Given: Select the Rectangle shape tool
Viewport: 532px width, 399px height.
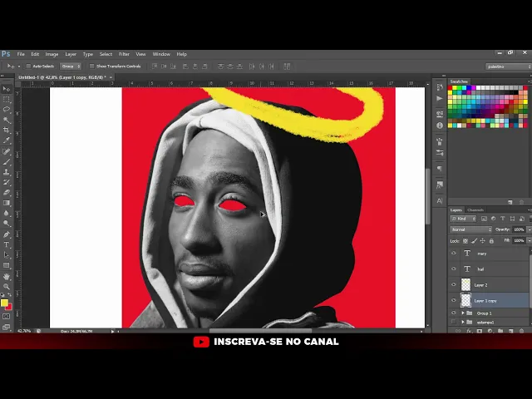Looking at the screenshot, I should (x=7, y=265).
